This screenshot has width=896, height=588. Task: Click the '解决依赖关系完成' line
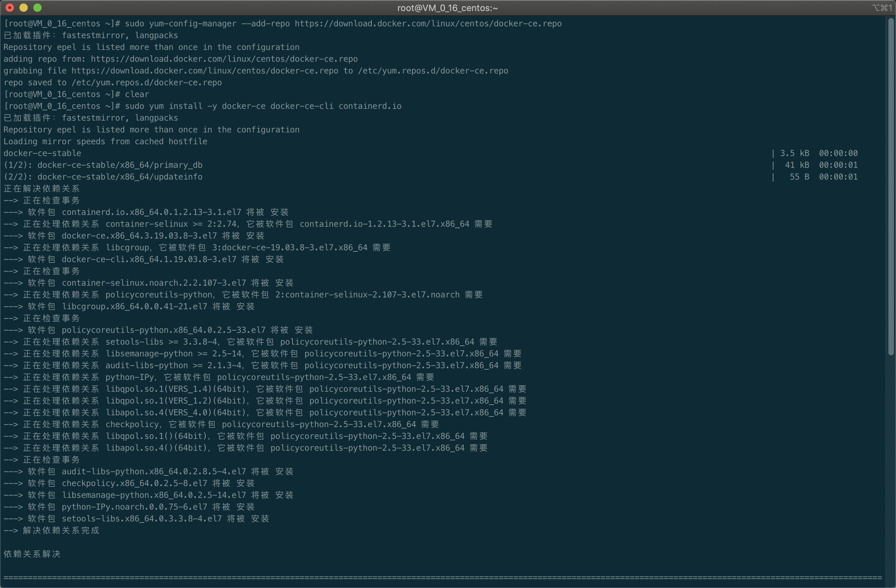tap(61, 530)
